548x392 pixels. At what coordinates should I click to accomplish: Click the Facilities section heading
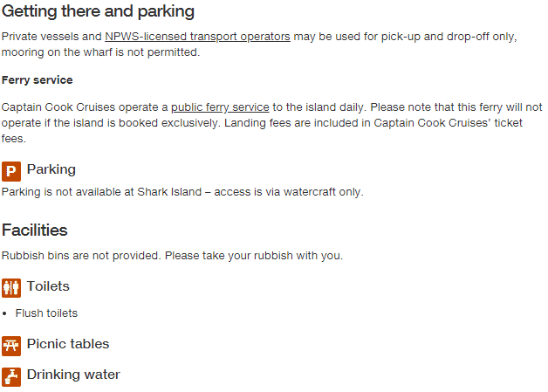pos(34,230)
